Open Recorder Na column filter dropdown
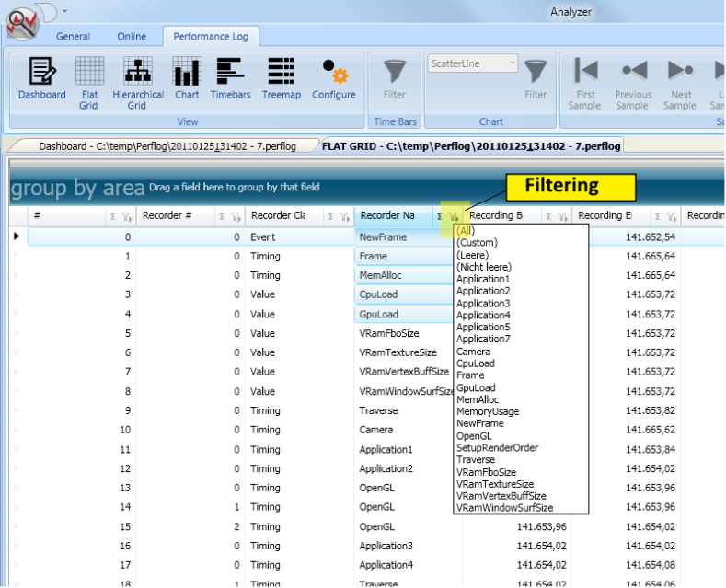Viewport: 726px width, 588px height. pos(454,216)
